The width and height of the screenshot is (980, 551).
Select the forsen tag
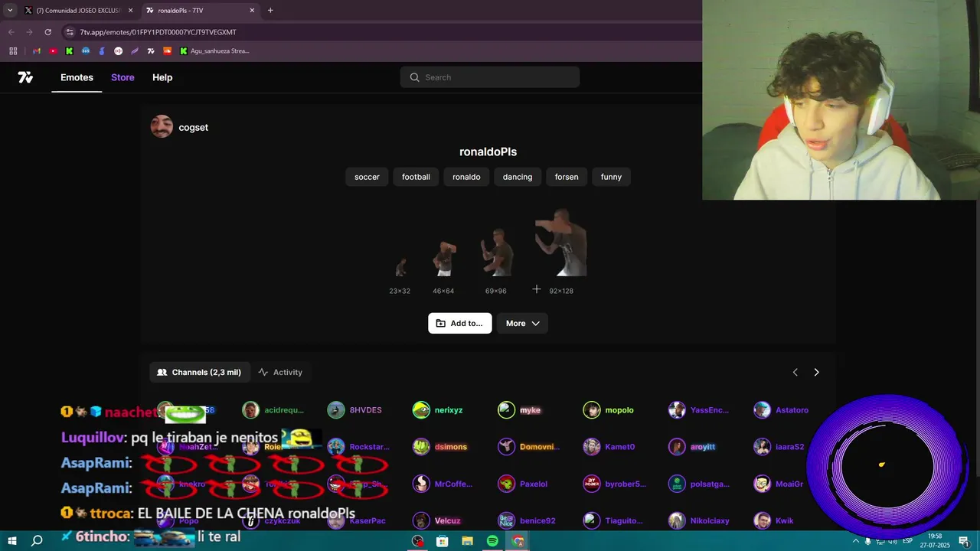coord(567,177)
